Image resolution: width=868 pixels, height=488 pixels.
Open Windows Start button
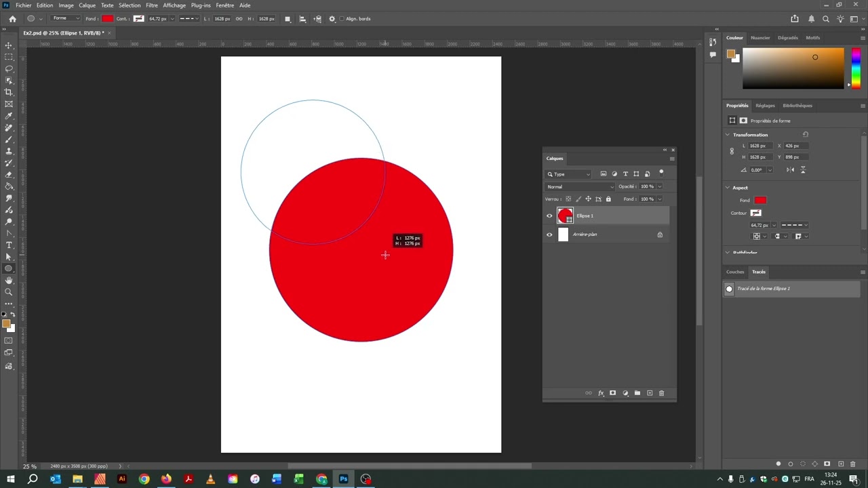coord(10,480)
